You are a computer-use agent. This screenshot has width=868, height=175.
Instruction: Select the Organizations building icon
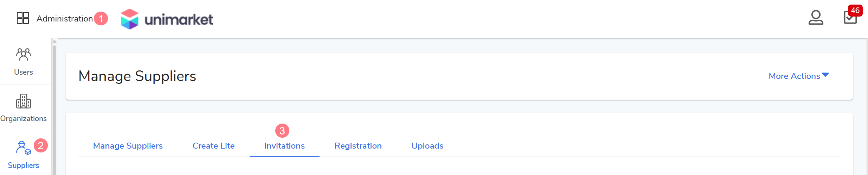[x=24, y=101]
